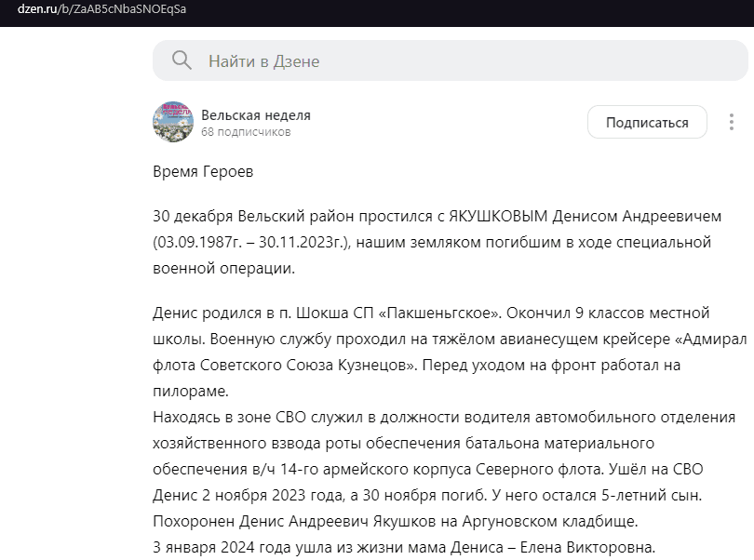The width and height of the screenshot is (754, 560).
Task: Open the three-dot post options menu
Action: click(731, 122)
